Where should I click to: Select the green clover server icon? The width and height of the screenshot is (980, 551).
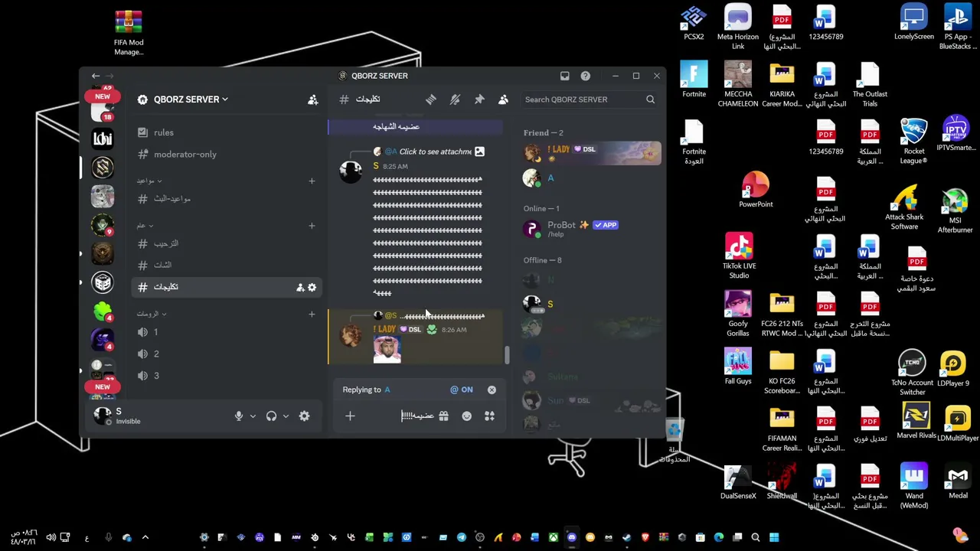(103, 311)
